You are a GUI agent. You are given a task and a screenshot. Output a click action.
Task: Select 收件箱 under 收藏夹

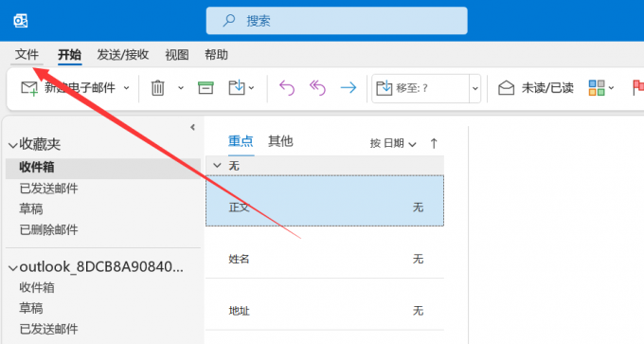[102, 168]
